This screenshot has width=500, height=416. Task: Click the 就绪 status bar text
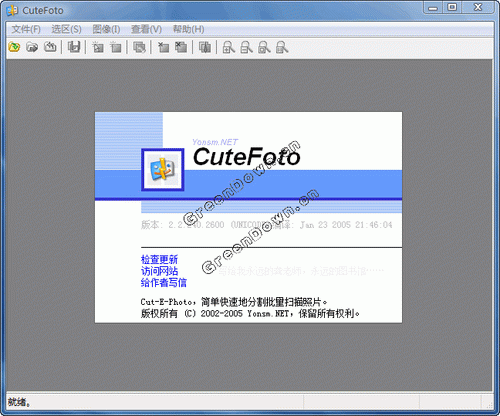(x=19, y=402)
